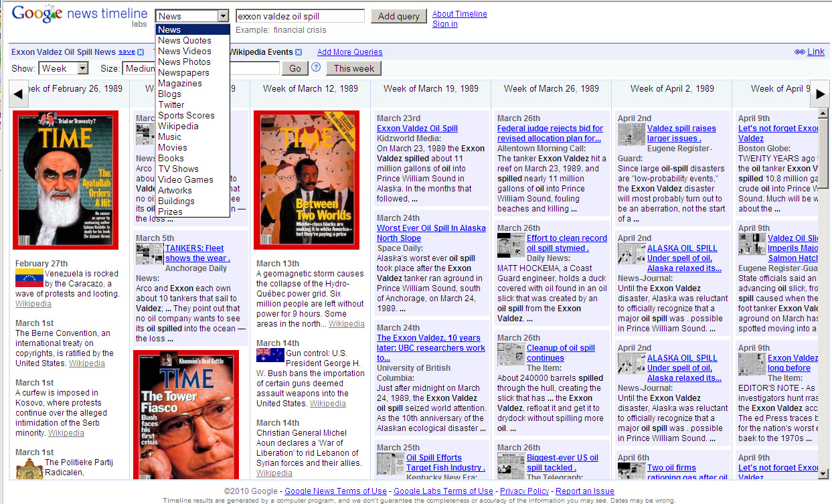Click the Australian flag icon by Gun control
Viewport: 832px width, 504px height.
[270, 354]
